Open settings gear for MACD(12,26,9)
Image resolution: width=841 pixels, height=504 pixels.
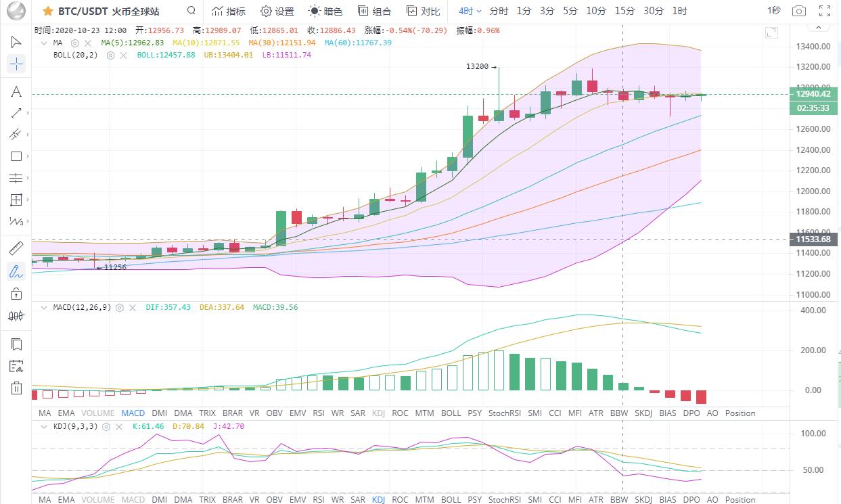pyautogui.click(x=120, y=307)
